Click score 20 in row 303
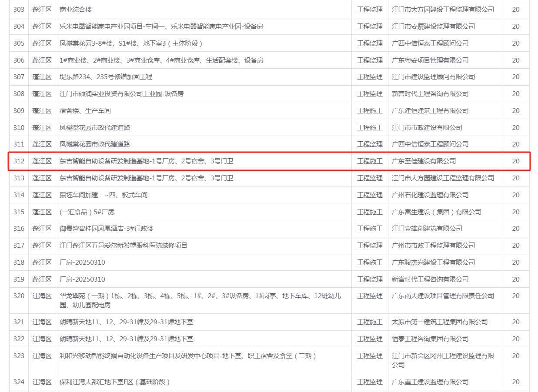Image resolution: width=538 pixels, height=392 pixels. coord(516,10)
